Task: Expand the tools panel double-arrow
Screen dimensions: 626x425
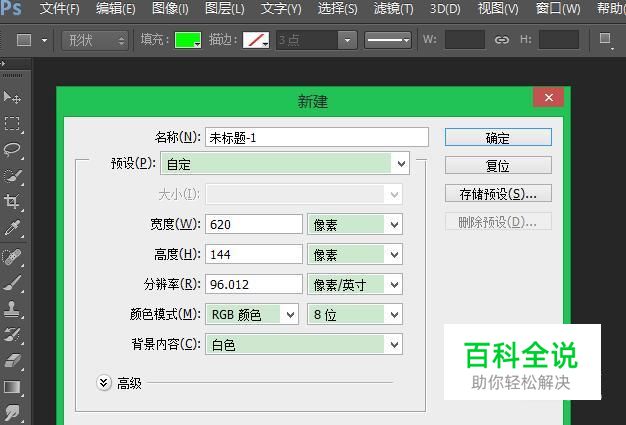Action: (x=3, y=63)
